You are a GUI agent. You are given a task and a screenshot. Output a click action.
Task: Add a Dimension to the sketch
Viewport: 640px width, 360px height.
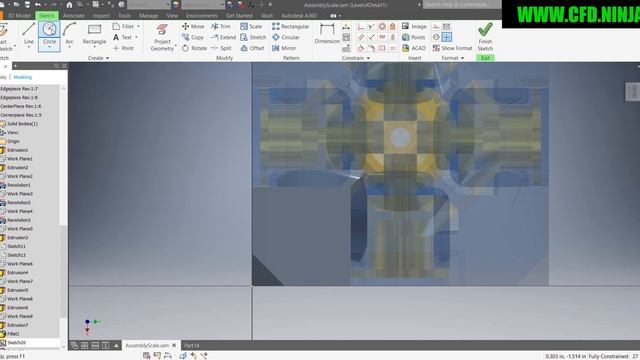click(x=327, y=33)
